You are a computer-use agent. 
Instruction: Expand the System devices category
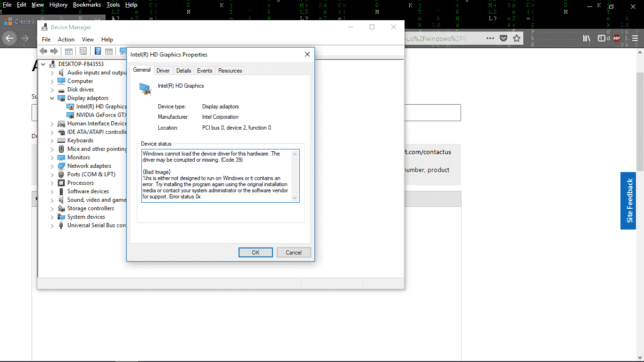52,217
